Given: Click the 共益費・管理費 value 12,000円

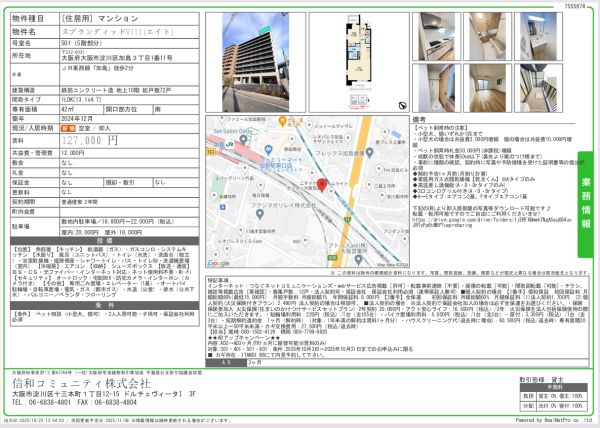Looking at the screenshot, I should click(73, 153).
